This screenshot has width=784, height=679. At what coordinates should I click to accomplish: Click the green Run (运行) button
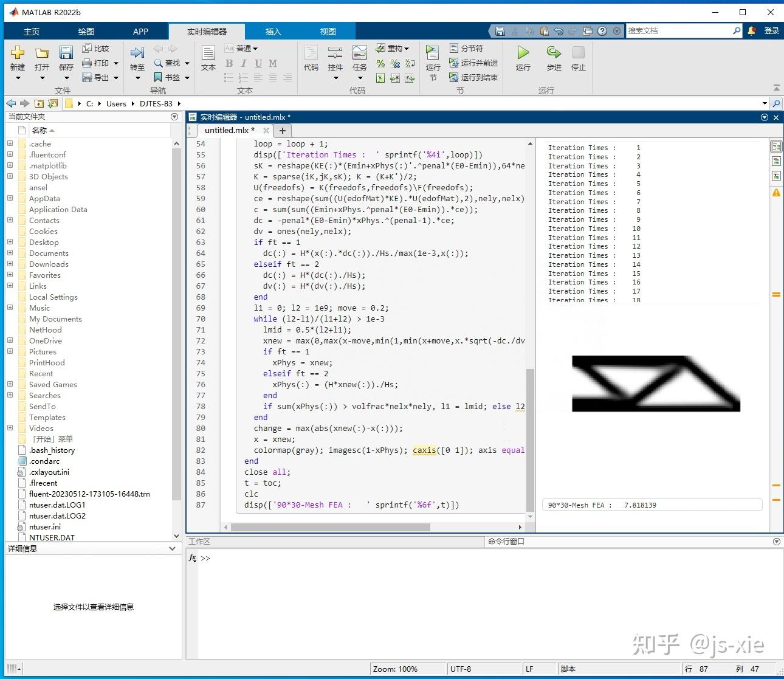point(523,53)
